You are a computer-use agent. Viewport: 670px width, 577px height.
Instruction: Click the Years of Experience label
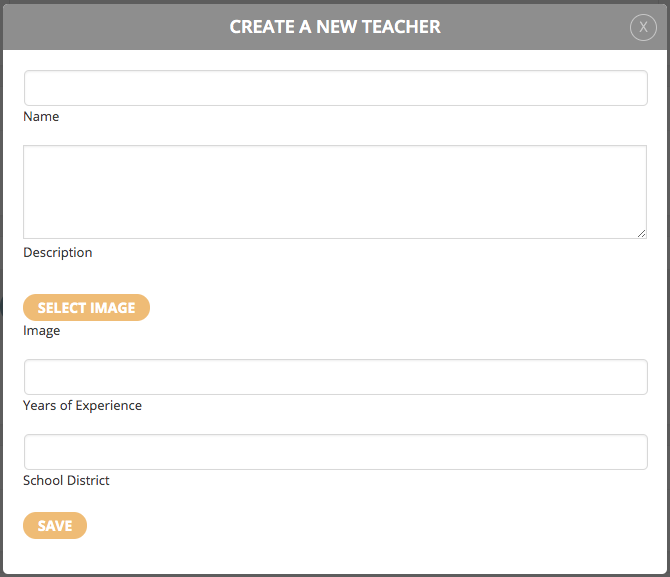82,405
